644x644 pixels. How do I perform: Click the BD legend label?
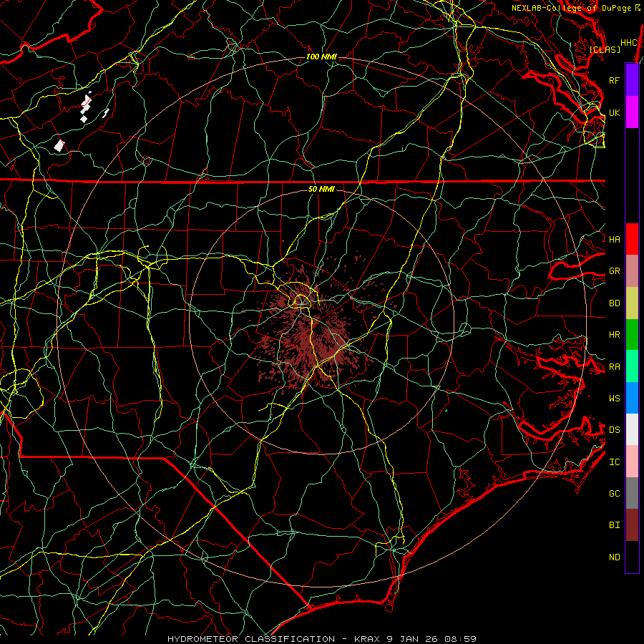pos(614,303)
